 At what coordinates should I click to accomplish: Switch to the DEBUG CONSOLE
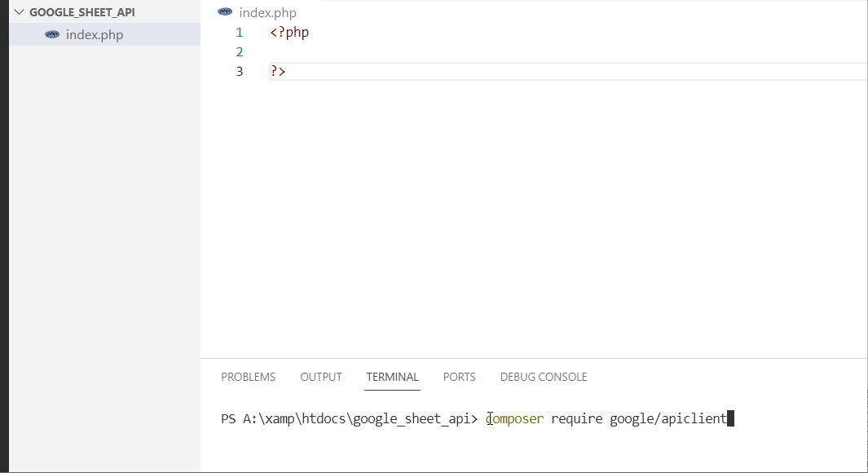pos(543,377)
